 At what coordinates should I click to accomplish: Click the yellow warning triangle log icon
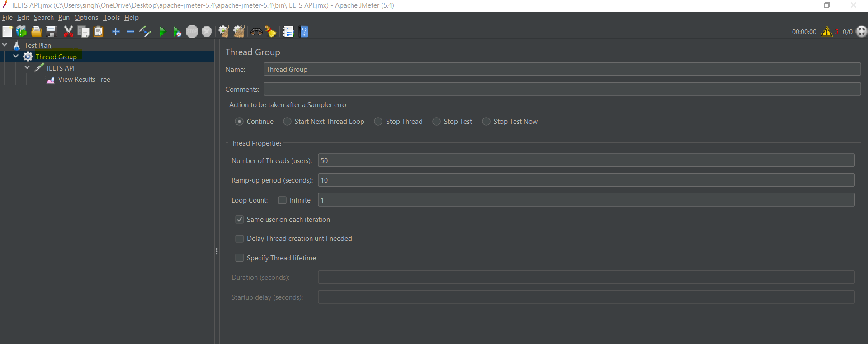click(826, 32)
